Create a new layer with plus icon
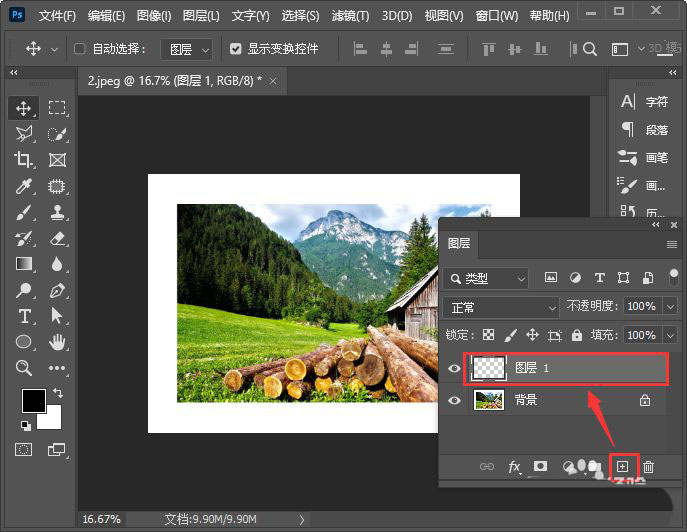Image resolution: width=687 pixels, height=532 pixels. tap(623, 467)
